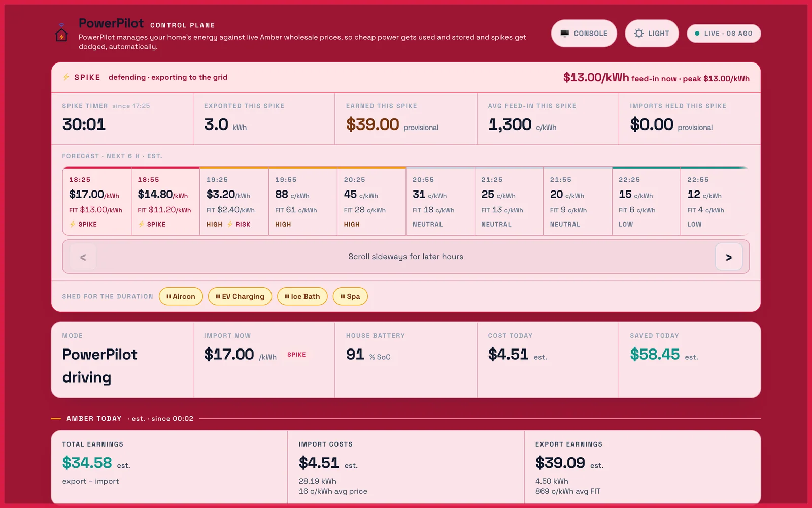This screenshot has height=508, width=812.
Task: Click the green live status dot
Action: tap(697, 34)
